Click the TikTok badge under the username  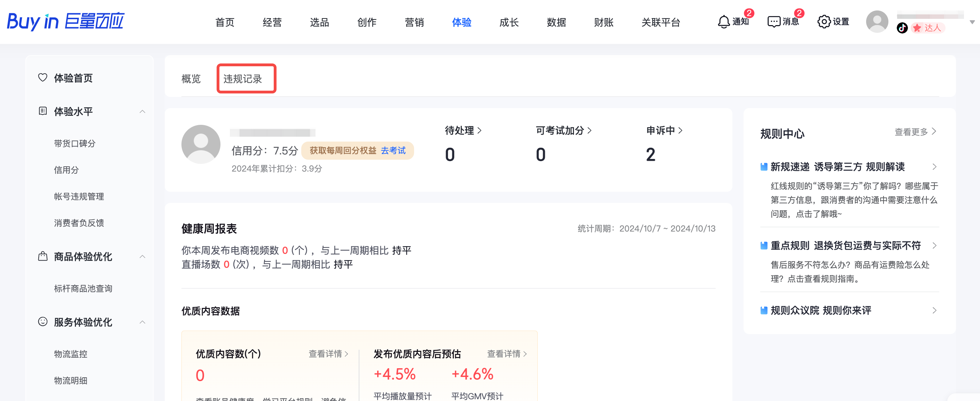pos(902,28)
